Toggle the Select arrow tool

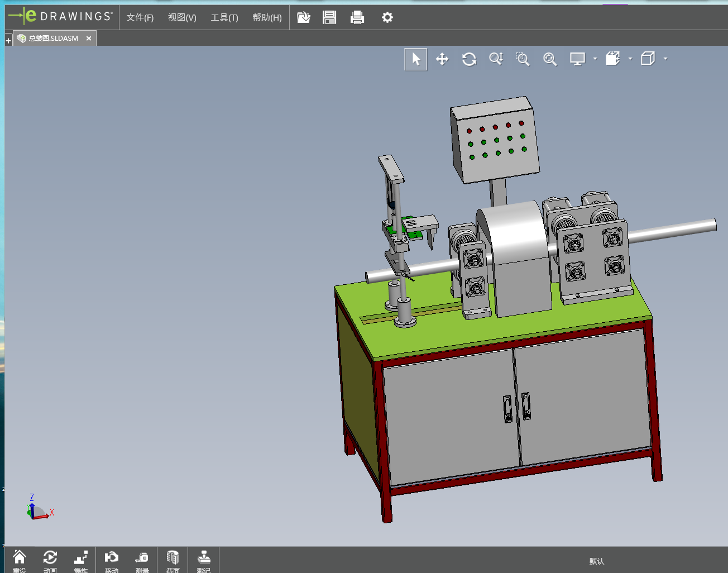pos(416,59)
